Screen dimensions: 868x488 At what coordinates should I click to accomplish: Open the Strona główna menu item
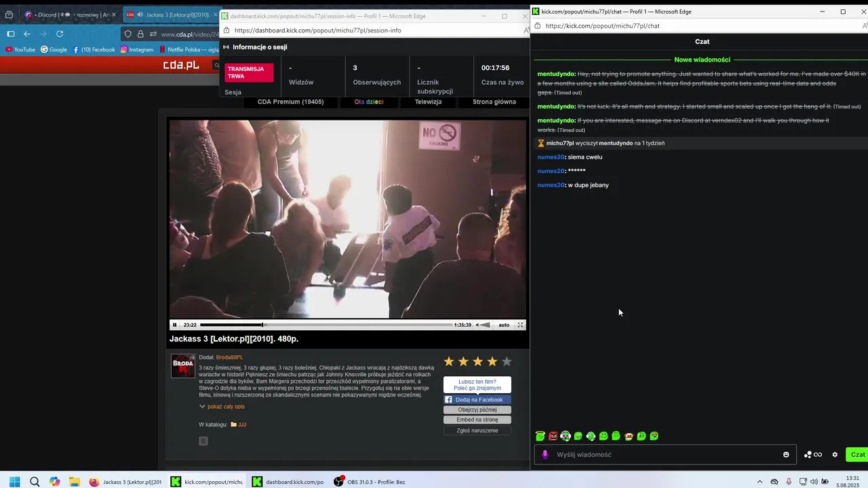(x=494, y=102)
